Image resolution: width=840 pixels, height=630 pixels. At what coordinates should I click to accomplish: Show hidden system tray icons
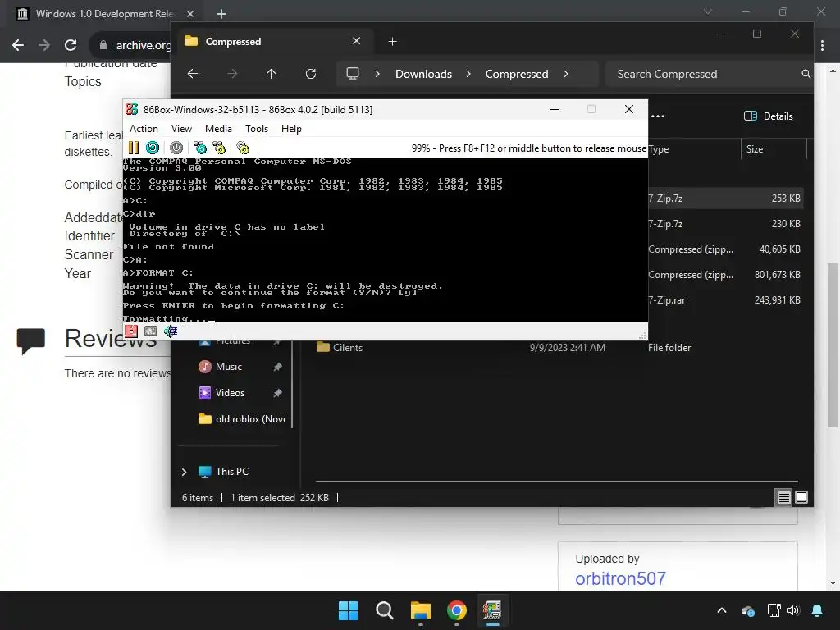tap(722, 610)
